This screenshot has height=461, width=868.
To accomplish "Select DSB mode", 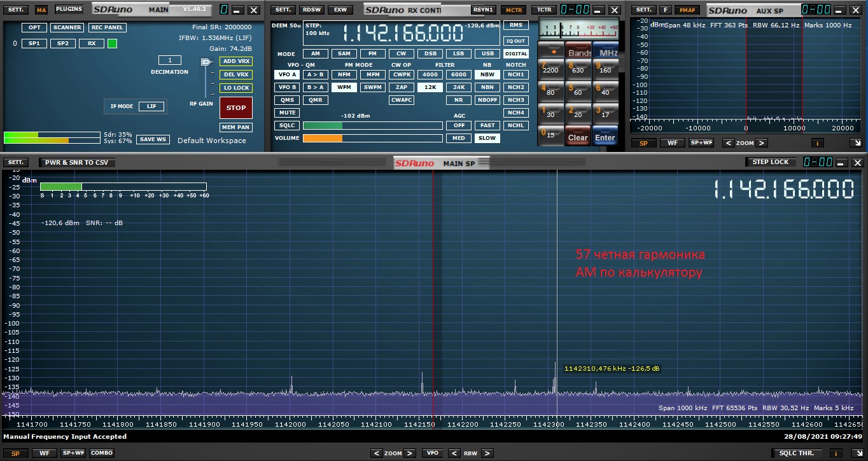I will 430,53.
